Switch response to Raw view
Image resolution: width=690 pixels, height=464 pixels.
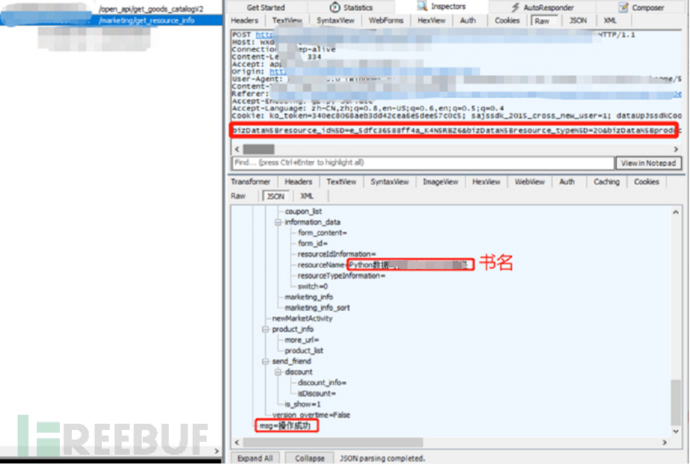(238, 196)
